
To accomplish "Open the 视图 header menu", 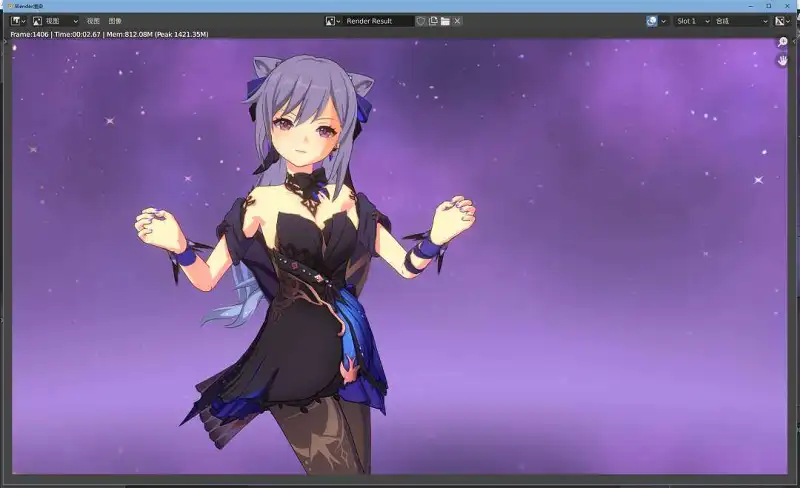I will click(93, 21).
